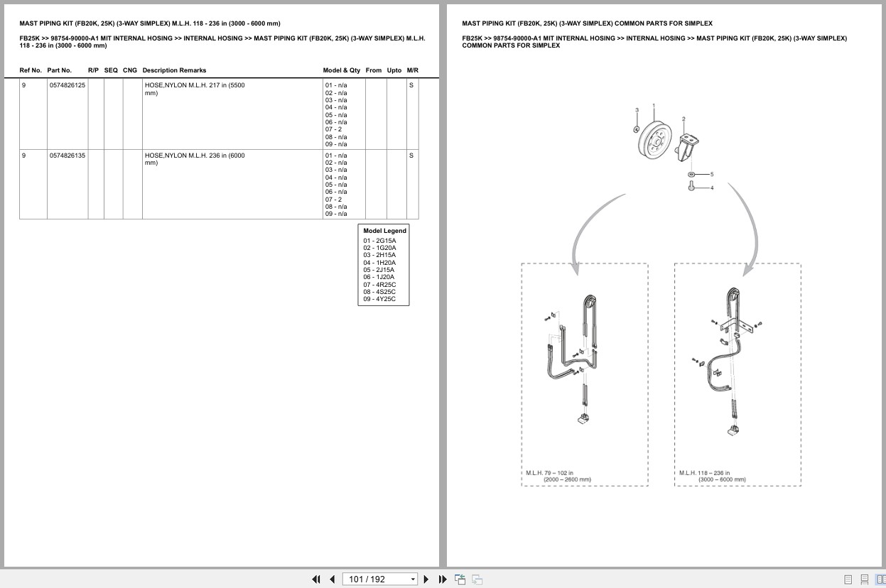The width and height of the screenshot is (886, 588).
Task: Go to the previous page
Action: (x=332, y=579)
